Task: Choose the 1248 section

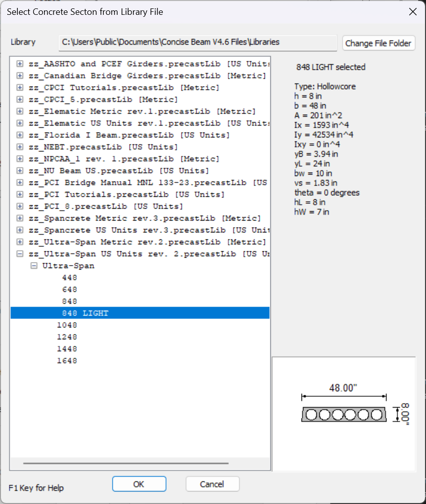Action: tap(67, 337)
